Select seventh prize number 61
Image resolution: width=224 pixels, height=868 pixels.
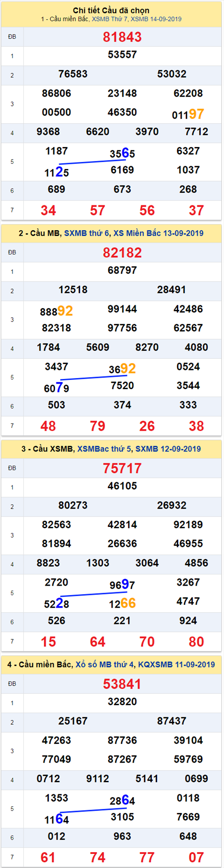(48, 857)
